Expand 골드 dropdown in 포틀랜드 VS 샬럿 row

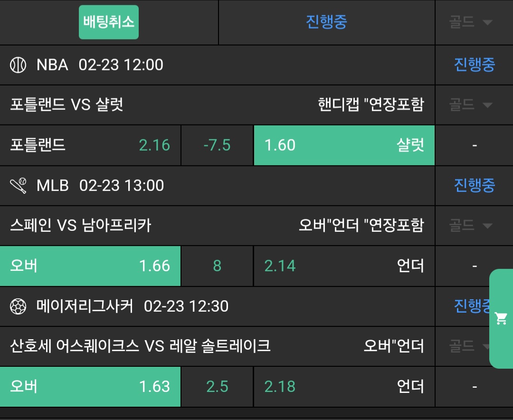[x=470, y=105]
